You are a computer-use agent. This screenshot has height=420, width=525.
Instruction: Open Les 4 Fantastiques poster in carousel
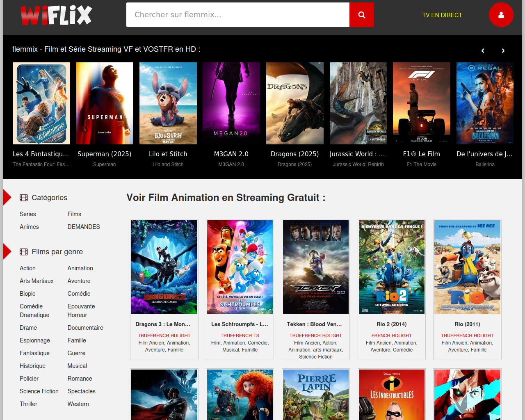click(41, 103)
